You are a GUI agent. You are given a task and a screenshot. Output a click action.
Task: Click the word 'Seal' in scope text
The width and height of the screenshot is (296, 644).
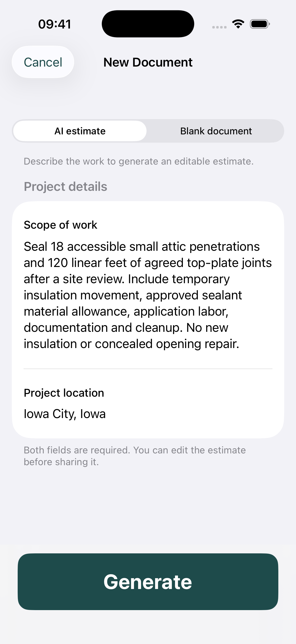(36, 247)
